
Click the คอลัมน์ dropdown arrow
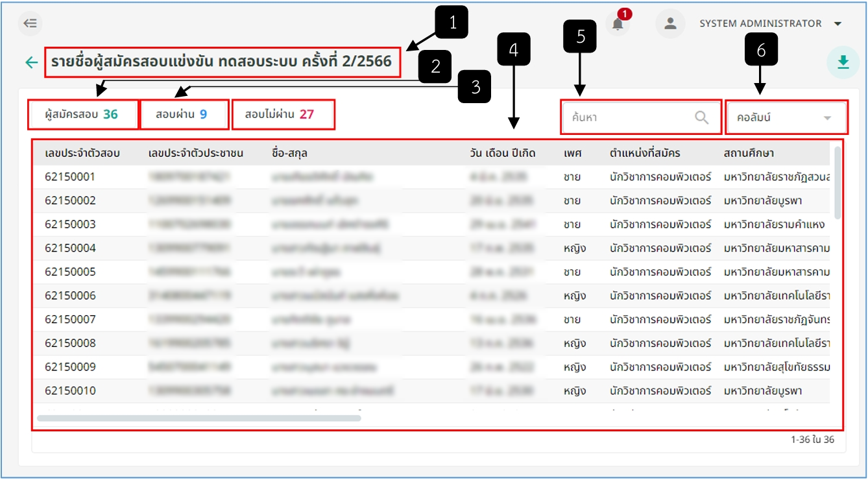tap(827, 118)
